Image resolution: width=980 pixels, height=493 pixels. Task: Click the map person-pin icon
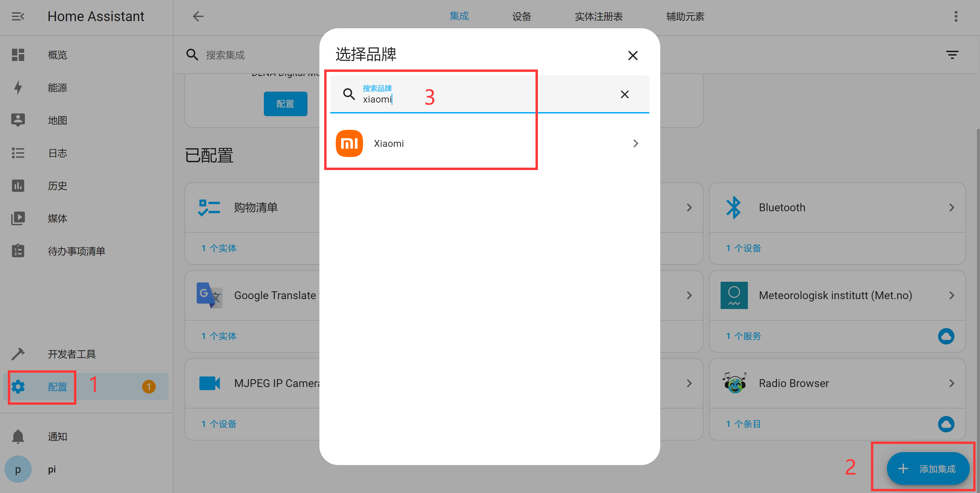pos(18,120)
